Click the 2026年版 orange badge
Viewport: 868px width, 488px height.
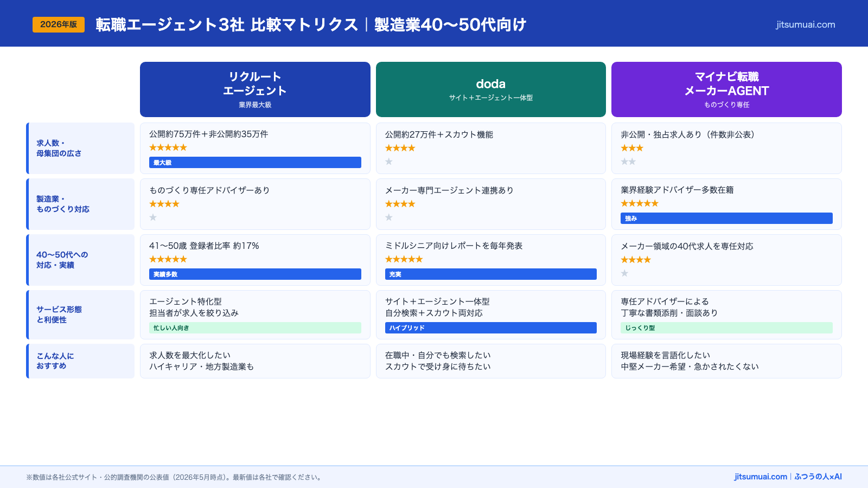59,24
